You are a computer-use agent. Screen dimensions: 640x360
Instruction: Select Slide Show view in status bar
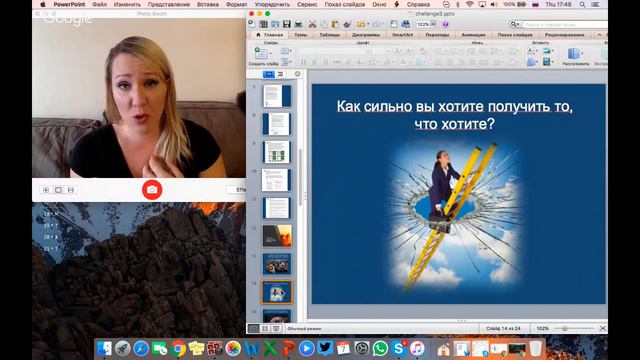point(276,329)
